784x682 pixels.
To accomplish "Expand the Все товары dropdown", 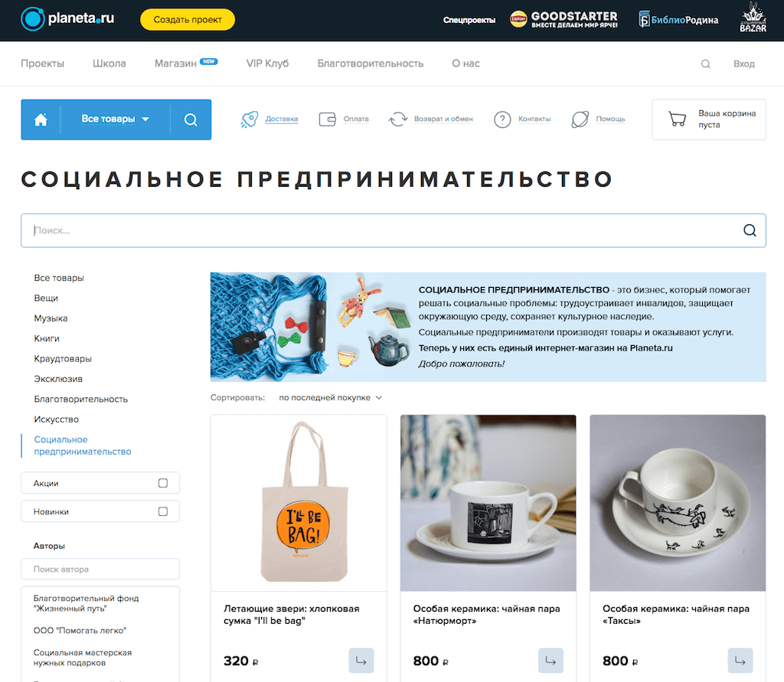I will tap(115, 119).
